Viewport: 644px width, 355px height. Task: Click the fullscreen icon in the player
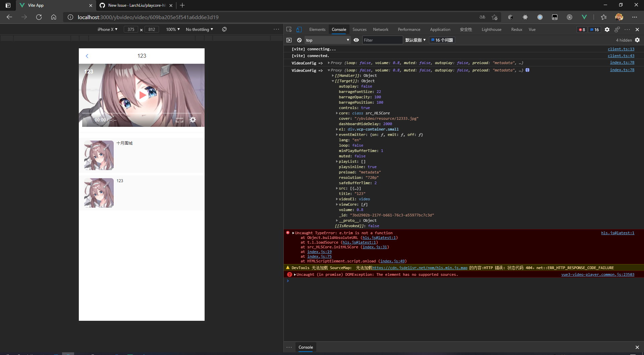[179, 120]
